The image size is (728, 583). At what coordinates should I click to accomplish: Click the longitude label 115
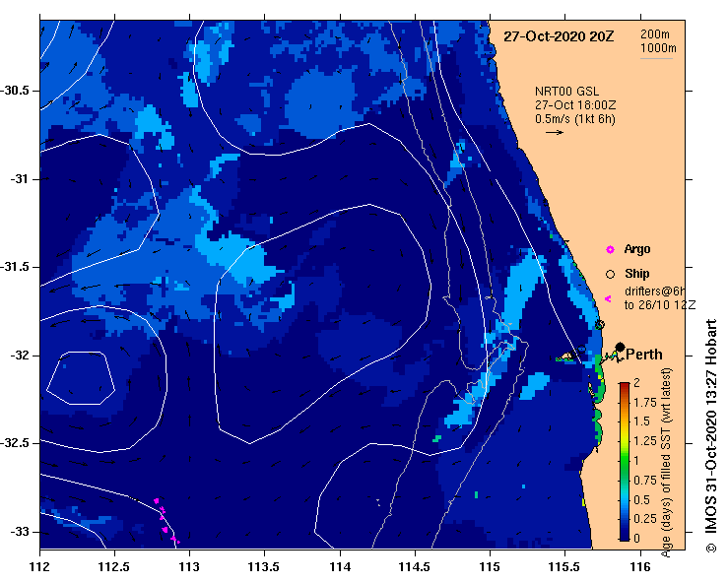[x=490, y=567]
